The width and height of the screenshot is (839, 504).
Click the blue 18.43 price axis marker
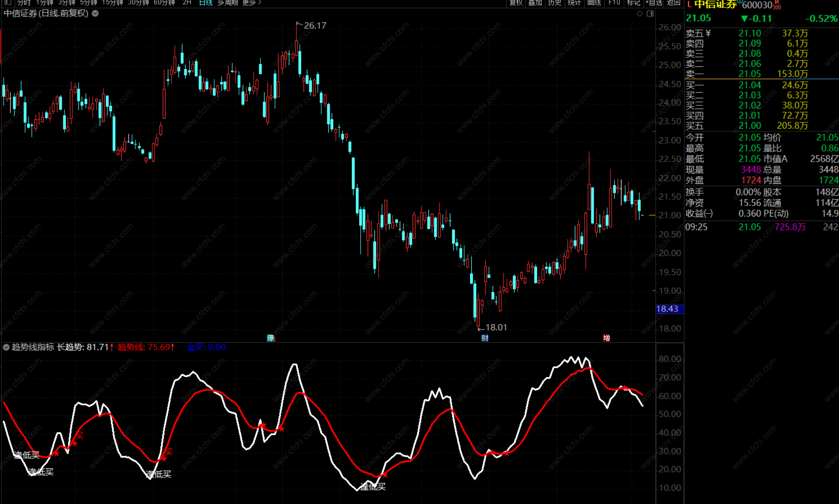pyautogui.click(x=669, y=309)
